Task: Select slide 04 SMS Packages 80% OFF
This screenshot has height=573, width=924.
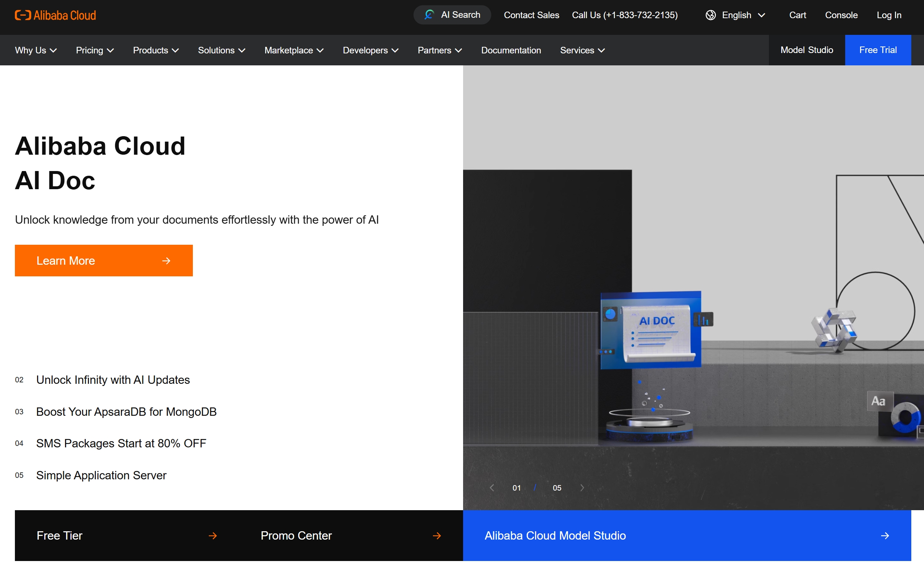Action: click(121, 443)
